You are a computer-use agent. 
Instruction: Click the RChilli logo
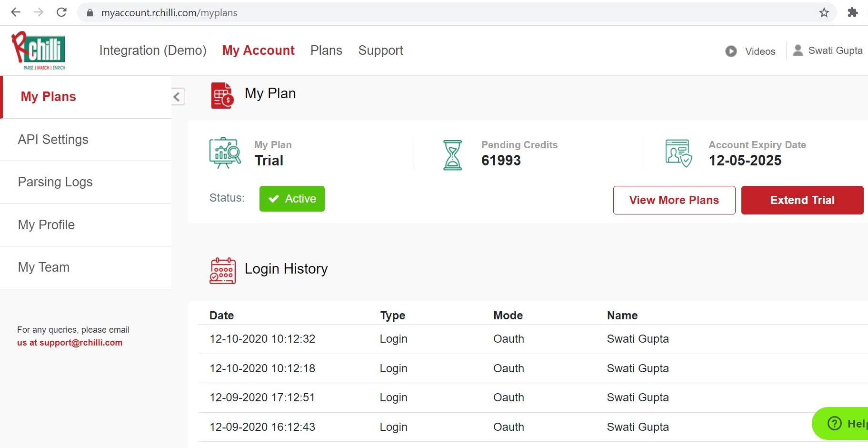click(x=39, y=51)
